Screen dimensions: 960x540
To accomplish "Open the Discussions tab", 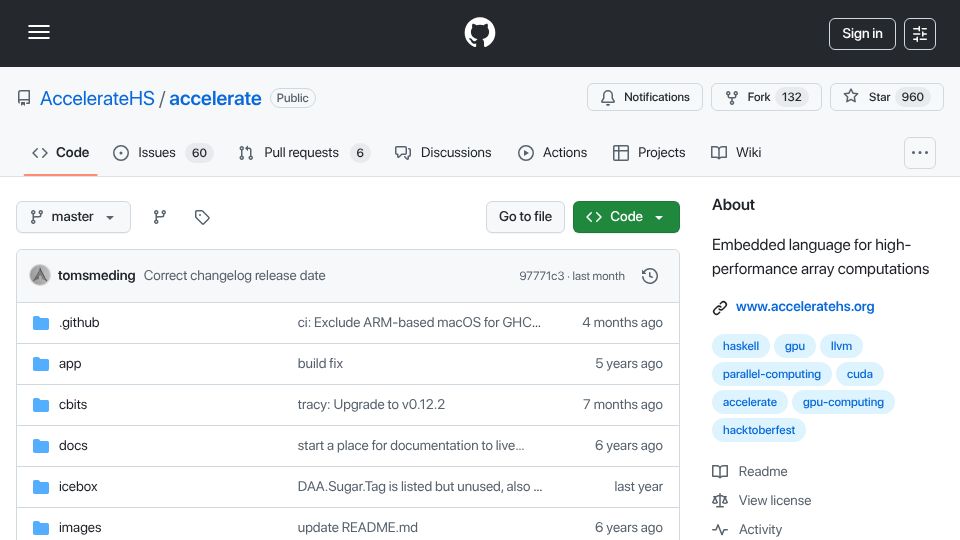I will point(443,152).
